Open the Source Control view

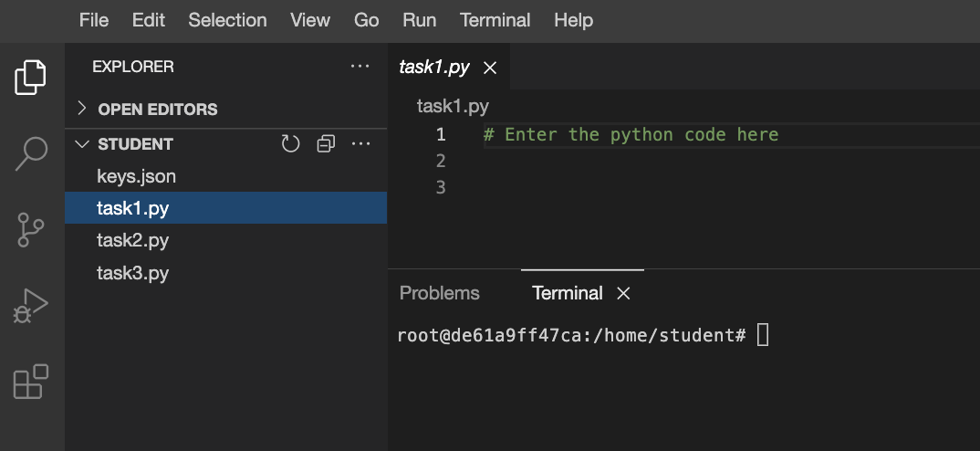[31, 229]
